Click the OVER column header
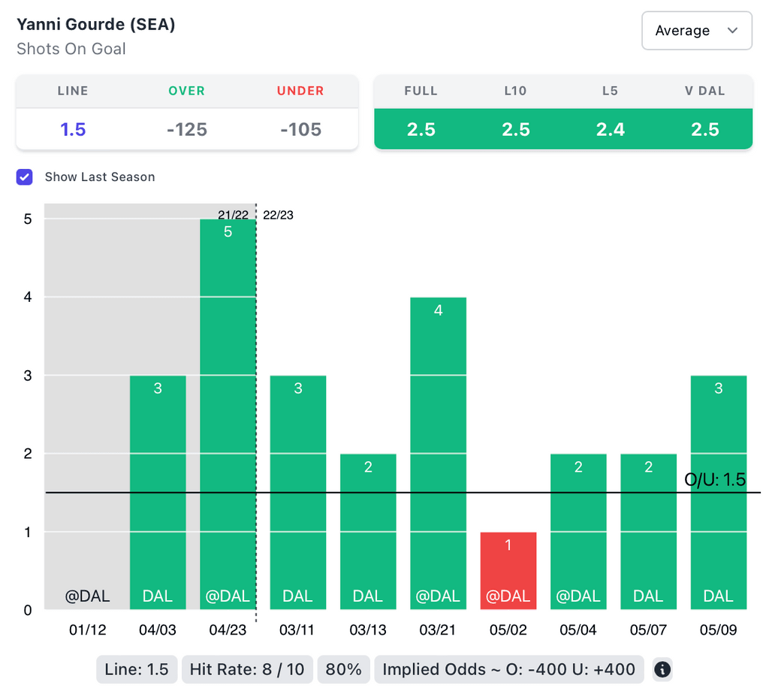The height and width of the screenshot is (700, 769). (x=187, y=91)
